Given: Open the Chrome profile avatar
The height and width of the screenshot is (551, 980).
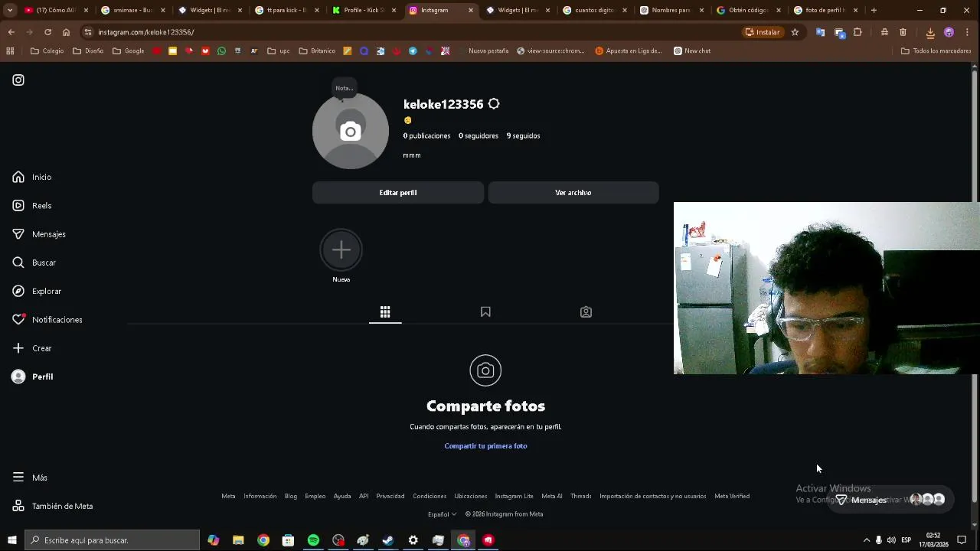Looking at the screenshot, I should click(x=949, y=32).
